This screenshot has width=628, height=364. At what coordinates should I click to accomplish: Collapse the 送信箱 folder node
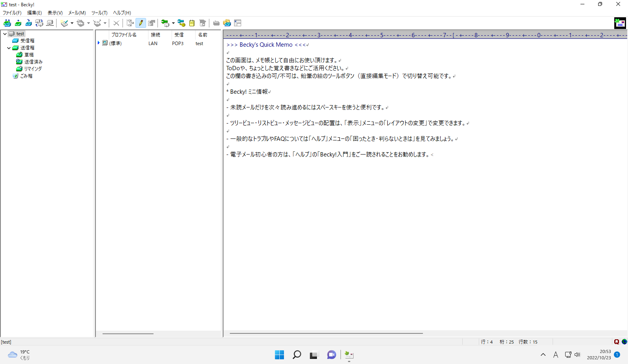click(9, 48)
